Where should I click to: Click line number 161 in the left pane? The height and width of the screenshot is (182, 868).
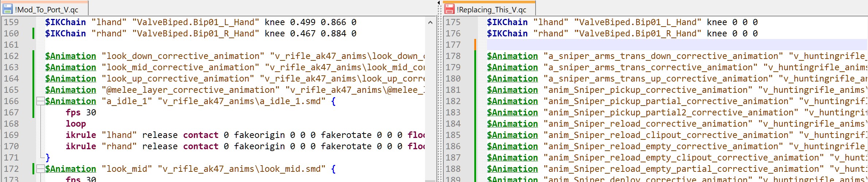[x=11, y=45]
